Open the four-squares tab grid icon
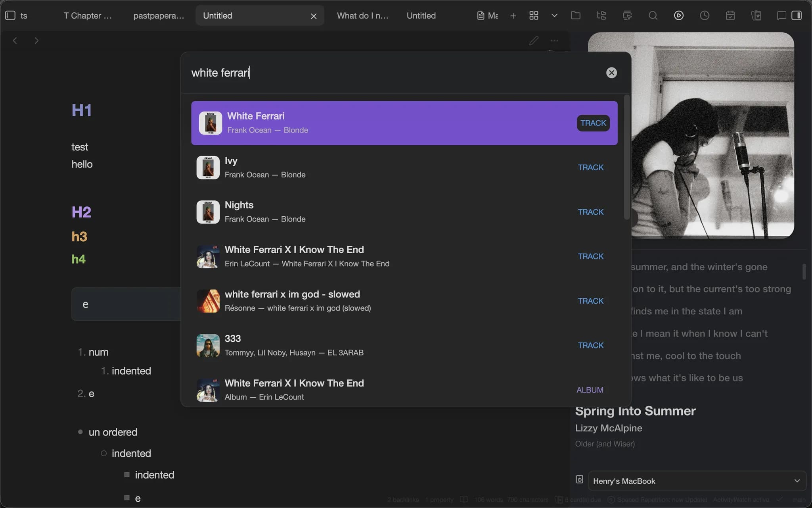The width and height of the screenshot is (812, 508). 534,15
